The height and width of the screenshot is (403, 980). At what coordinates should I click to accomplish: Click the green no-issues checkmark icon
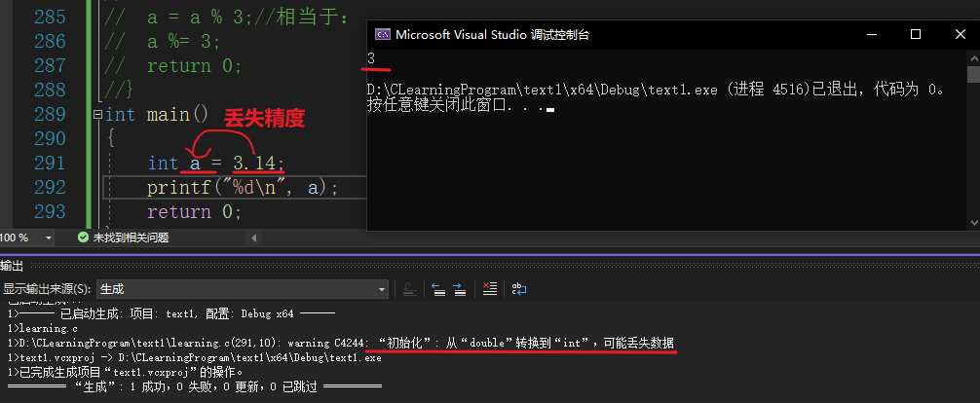(x=83, y=238)
